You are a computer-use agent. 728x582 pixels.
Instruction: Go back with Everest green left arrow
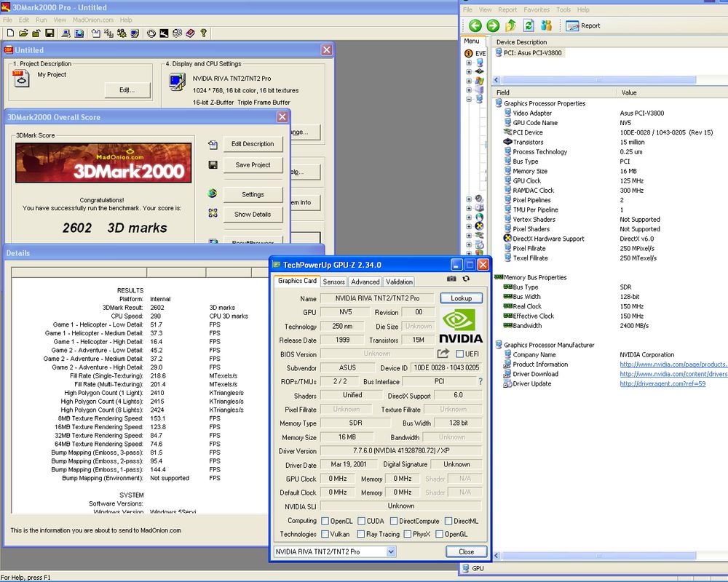tap(475, 25)
